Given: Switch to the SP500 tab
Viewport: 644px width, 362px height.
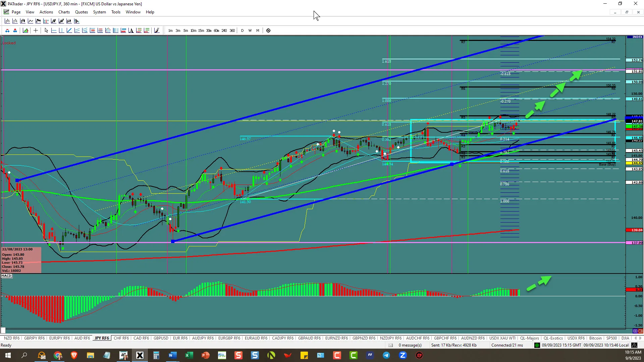Looking at the screenshot, I should 611,338.
